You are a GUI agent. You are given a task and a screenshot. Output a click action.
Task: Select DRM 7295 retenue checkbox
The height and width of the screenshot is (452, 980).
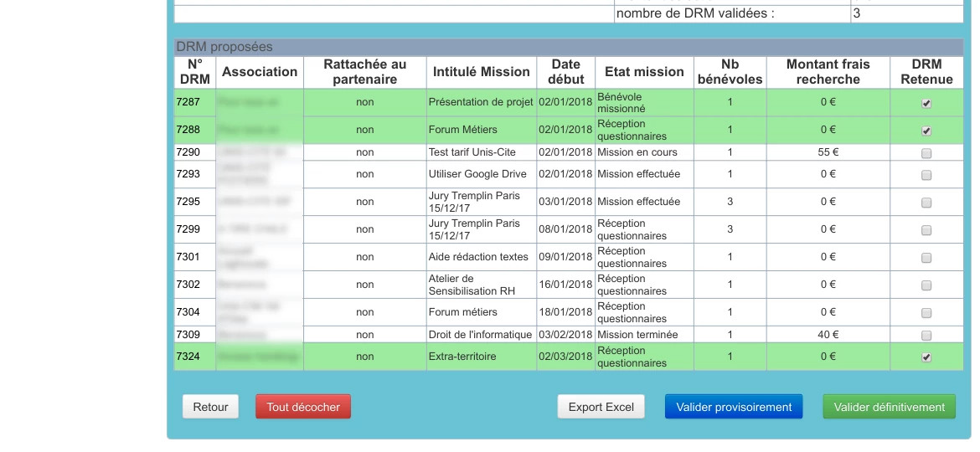point(926,203)
